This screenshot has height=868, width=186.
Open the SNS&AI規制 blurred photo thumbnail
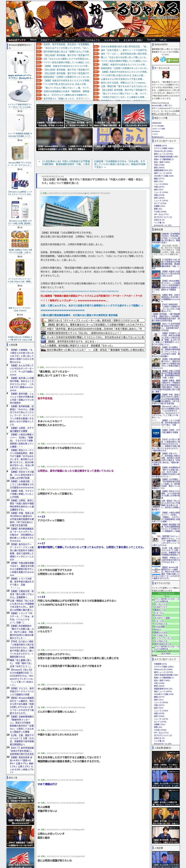(64, 139)
